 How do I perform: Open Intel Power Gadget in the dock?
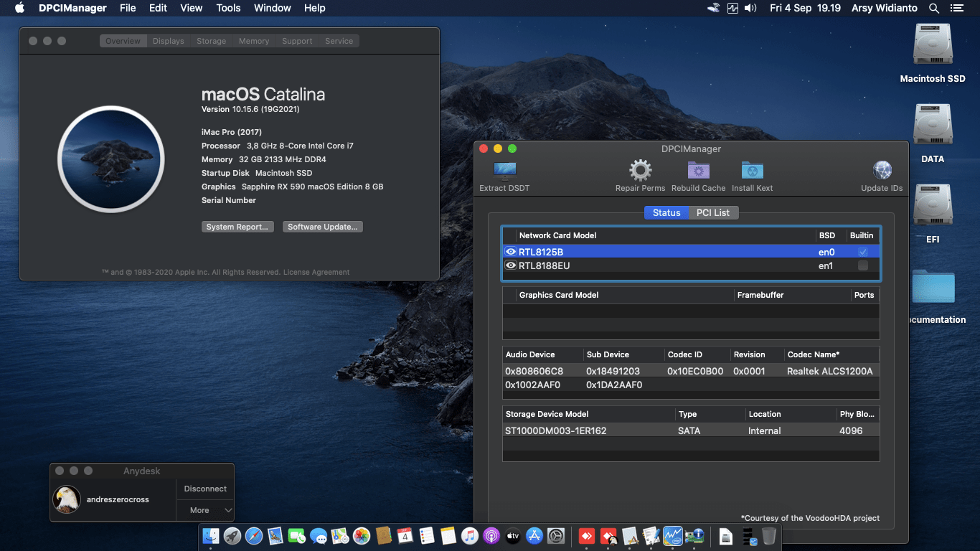(x=673, y=536)
